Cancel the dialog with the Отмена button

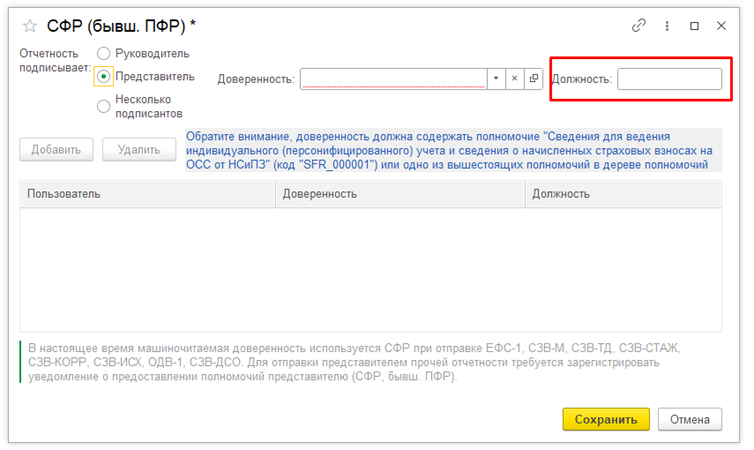[689, 418]
